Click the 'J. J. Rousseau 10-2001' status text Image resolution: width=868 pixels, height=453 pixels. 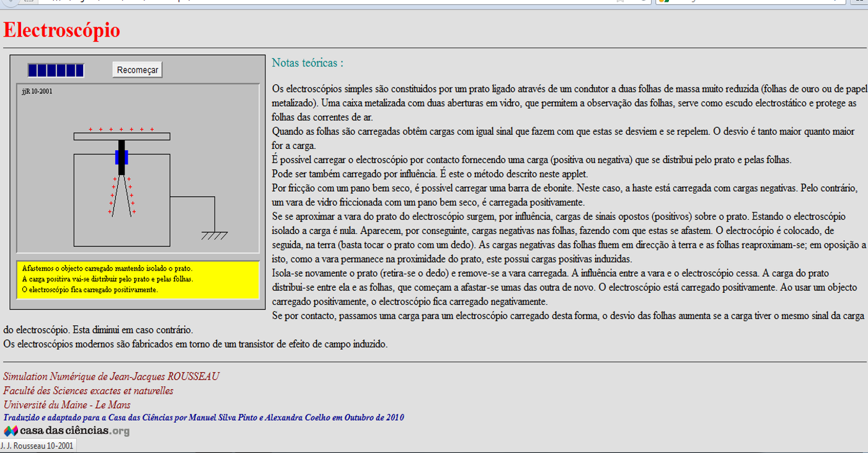click(x=38, y=446)
